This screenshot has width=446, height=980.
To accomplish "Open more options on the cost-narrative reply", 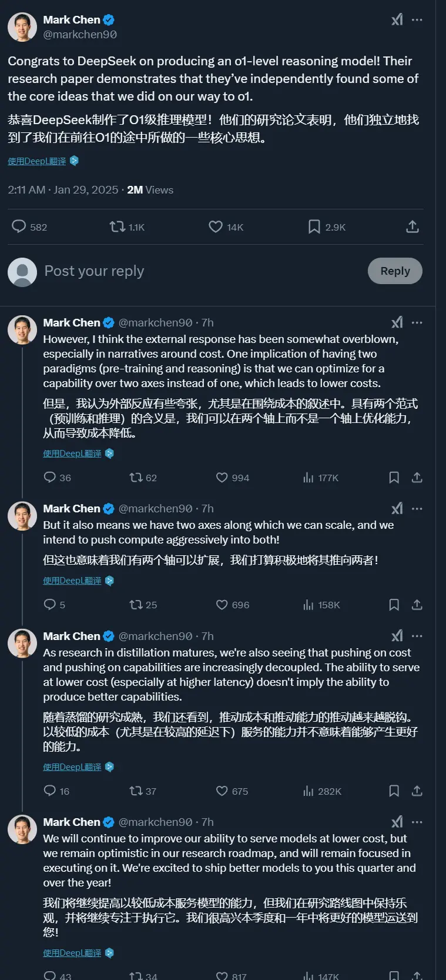I will click(417, 322).
